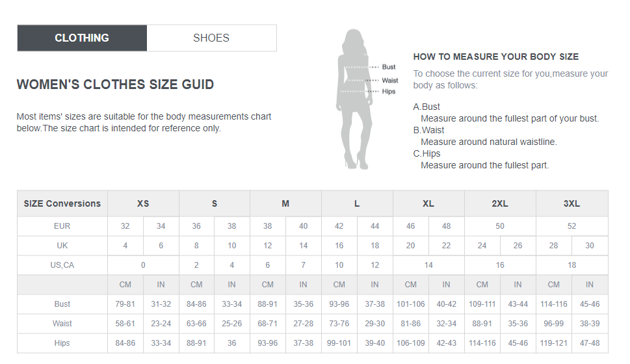Click the M size column header

285,203
